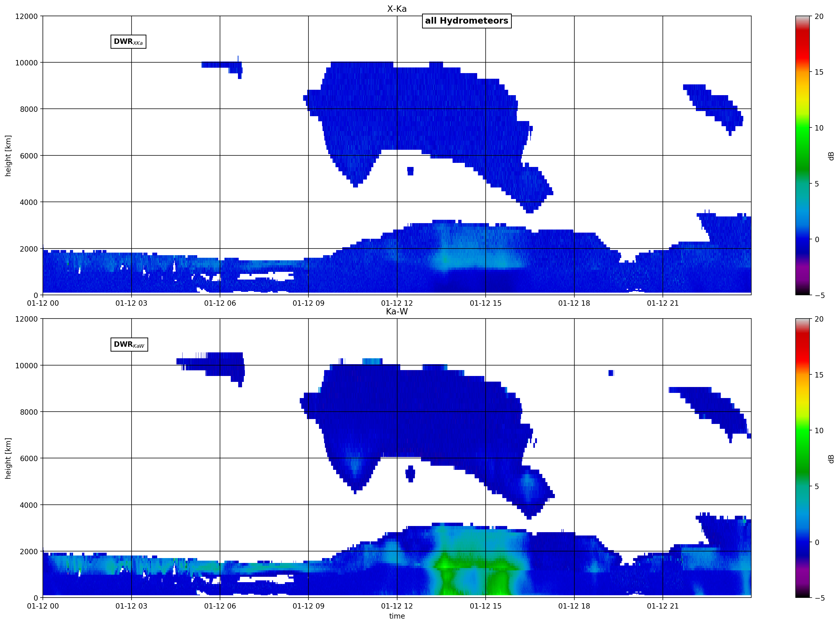Click the "01-12 00" time tick under the Ka-W plot
The width and height of the screenshot is (840, 625).
pos(43,606)
